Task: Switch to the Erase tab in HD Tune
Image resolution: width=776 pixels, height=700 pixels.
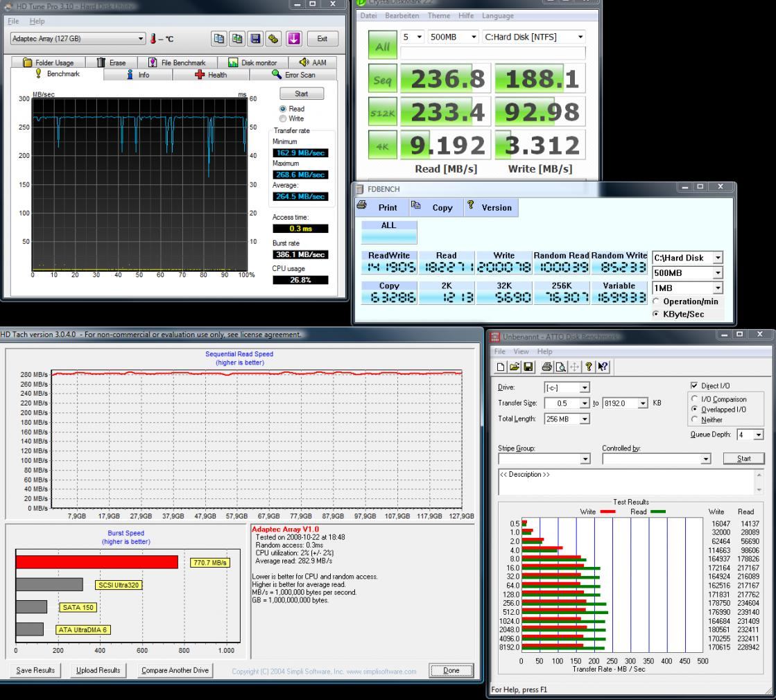Action: 112,63
